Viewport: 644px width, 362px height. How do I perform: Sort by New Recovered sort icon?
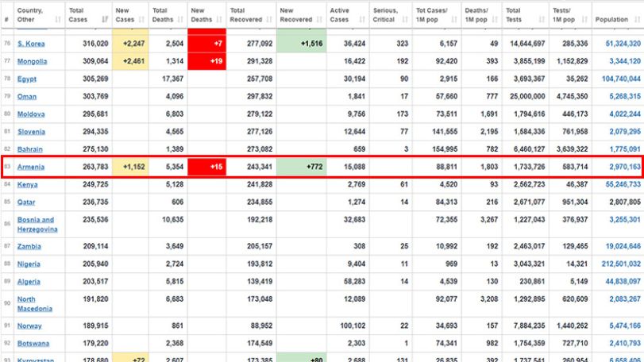(x=319, y=19)
